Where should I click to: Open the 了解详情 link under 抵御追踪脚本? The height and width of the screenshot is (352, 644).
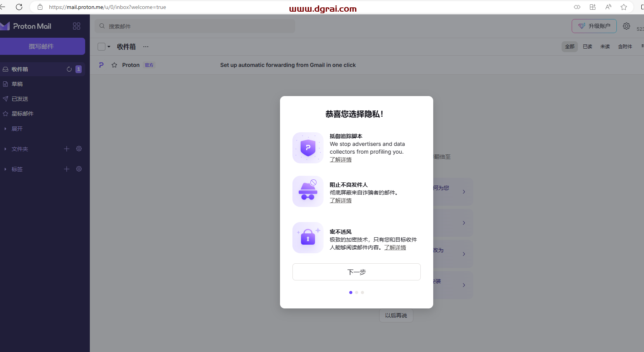click(341, 159)
